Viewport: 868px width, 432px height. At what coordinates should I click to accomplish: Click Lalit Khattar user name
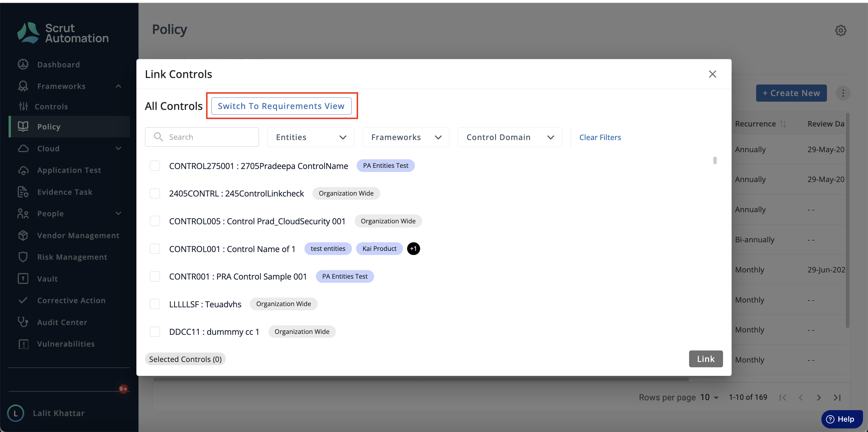[59, 413]
